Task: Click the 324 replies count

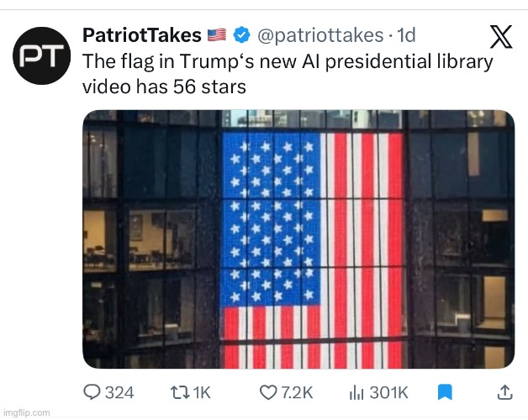Action: pos(119,393)
